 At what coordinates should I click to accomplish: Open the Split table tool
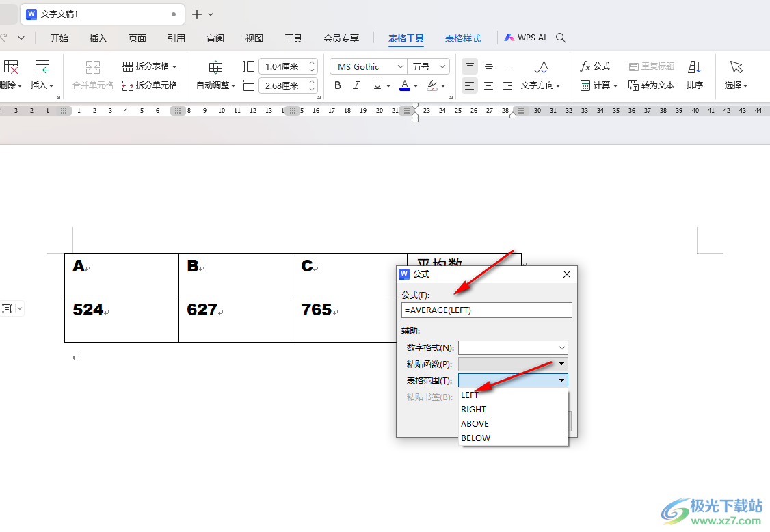click(x=149, y=66)
